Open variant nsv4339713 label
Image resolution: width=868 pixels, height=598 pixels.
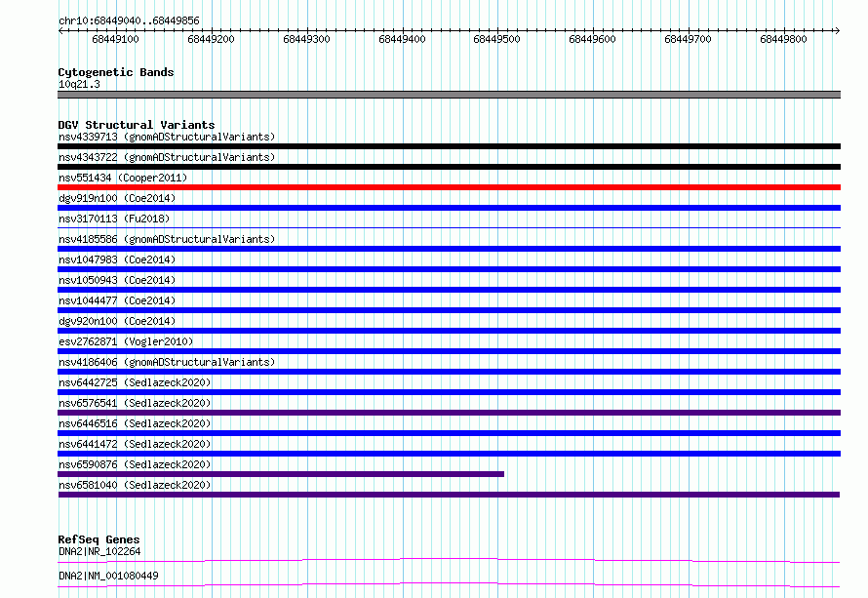(167, 137)
